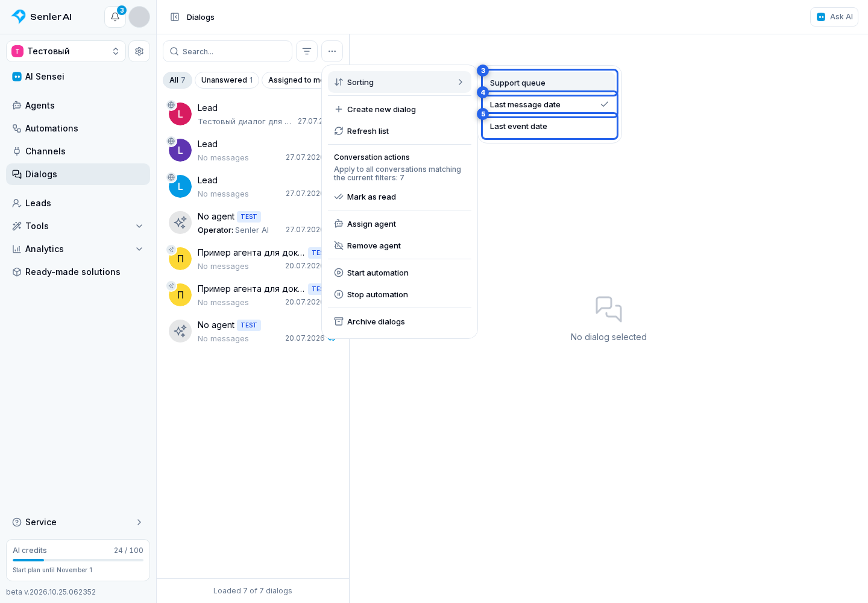Choose Archive dialogs
868x603 pixels.
399,321
